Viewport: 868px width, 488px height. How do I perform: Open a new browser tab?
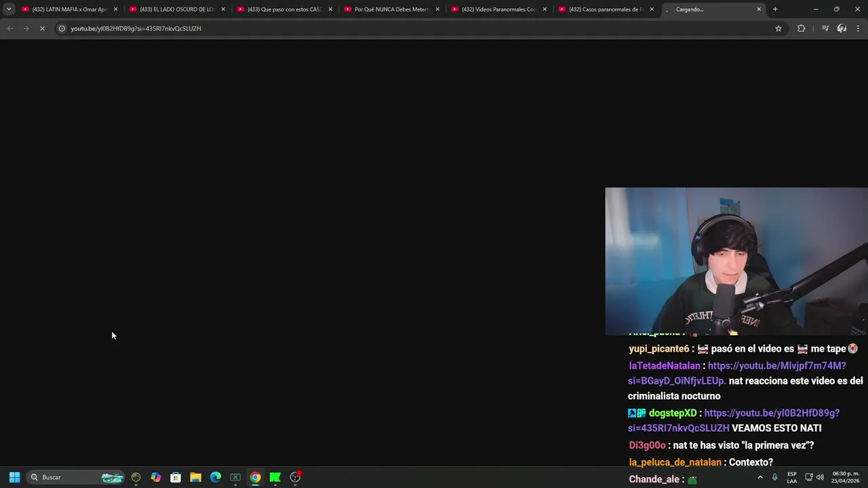775,9
